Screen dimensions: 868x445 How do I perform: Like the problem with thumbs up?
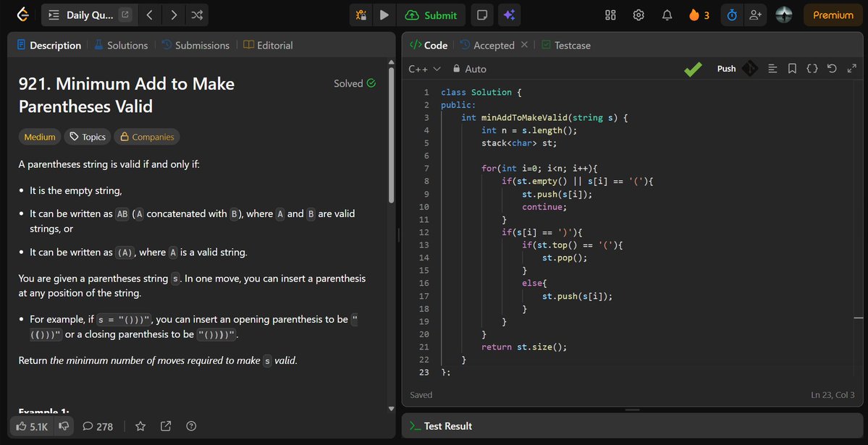[x=32, y=426]
